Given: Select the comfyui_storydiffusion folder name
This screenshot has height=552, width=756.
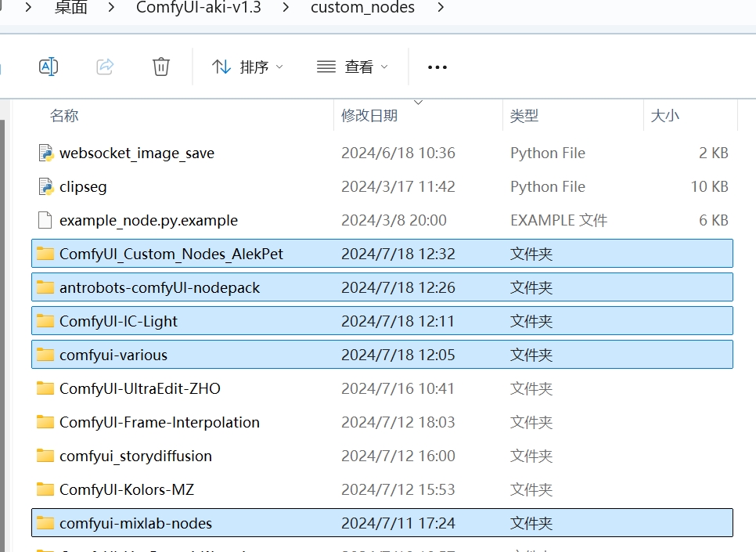Looking at the screenshot, I should click(x=135, y=456).
